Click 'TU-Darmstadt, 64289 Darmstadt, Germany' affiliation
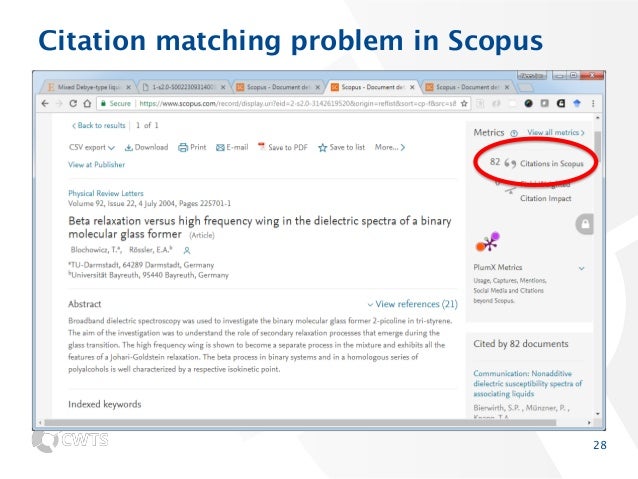This screenshot has height=479, width=638. [x=141, y=265]
